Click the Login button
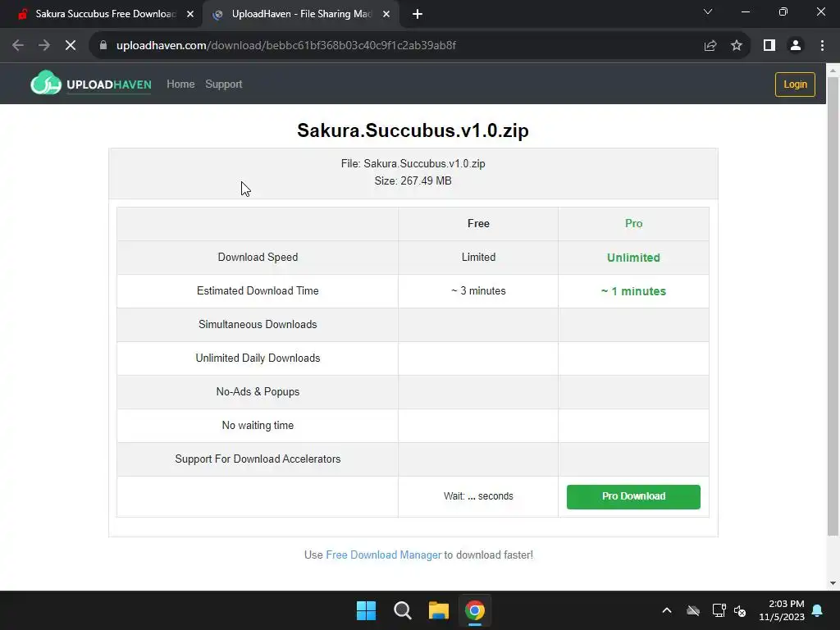The image size is (840, 630). pyautogui.click(x=795, y=84)
